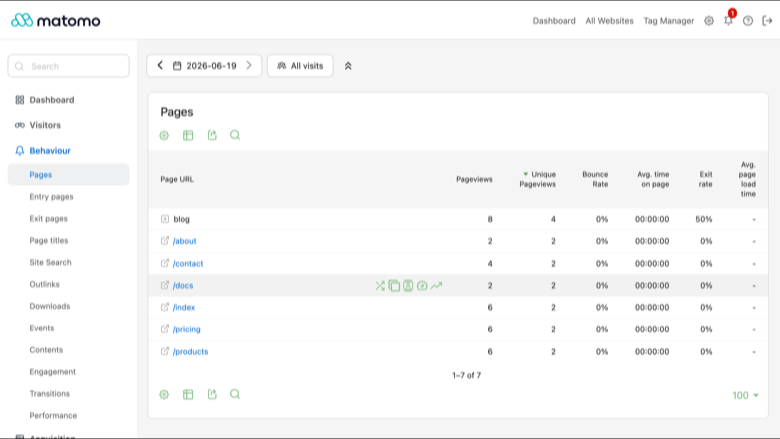Open Overlay icon for /docs row
This screenshot has height=439, width=780.
(x=394, y=285)
